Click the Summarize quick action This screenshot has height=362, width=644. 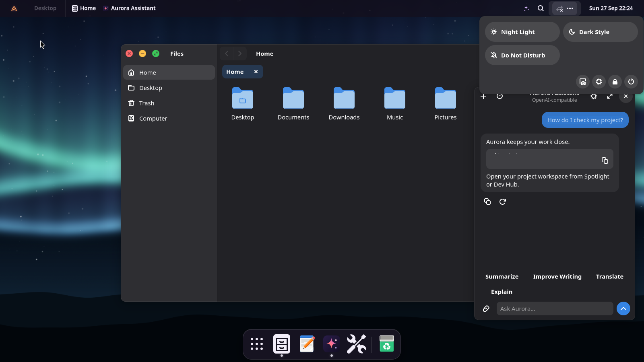(502, 276)
